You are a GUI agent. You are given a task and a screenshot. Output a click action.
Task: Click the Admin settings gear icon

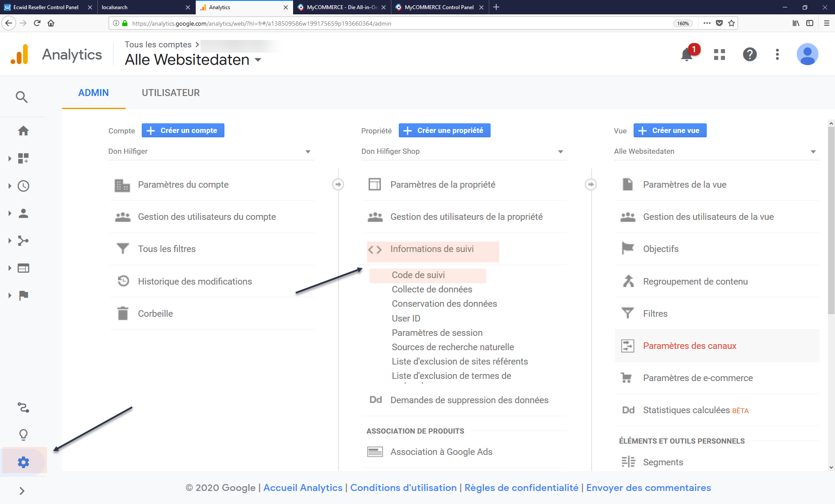(x=23, y=462)
